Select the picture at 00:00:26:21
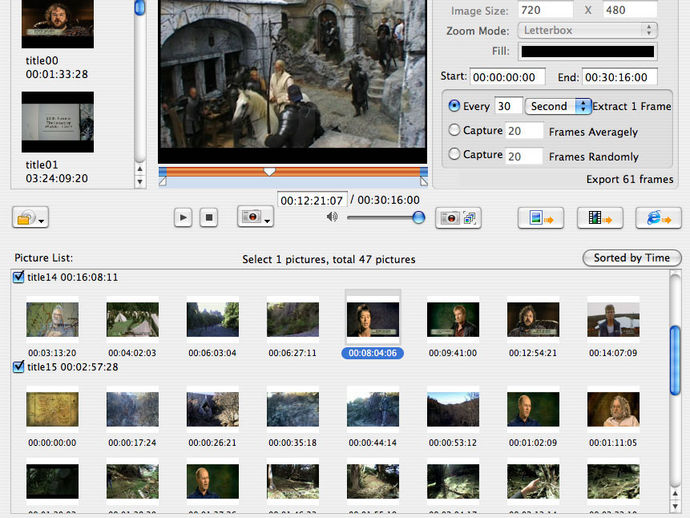This screenshot has width=690, height=518. 213,409
